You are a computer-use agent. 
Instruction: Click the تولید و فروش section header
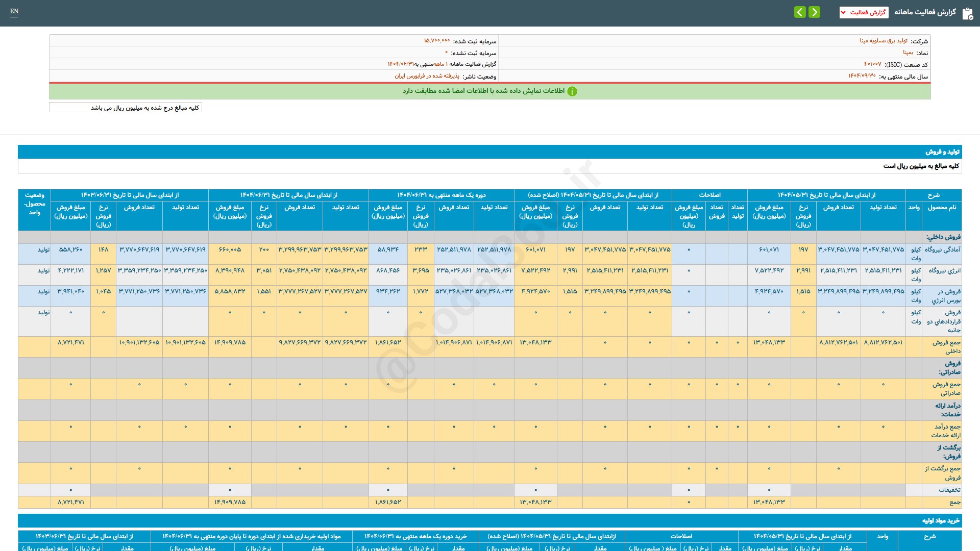point(942,152)
